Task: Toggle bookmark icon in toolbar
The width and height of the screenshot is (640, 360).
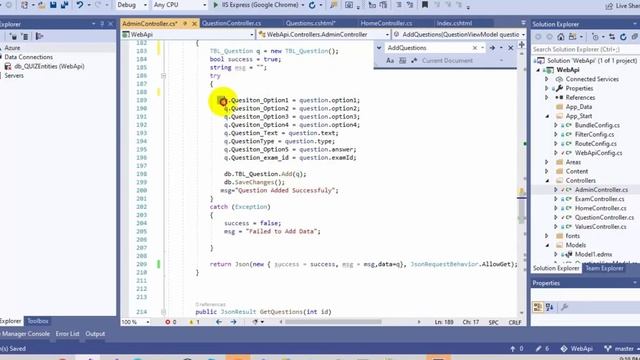Action: pyautogui.click(x=425, y=5)
